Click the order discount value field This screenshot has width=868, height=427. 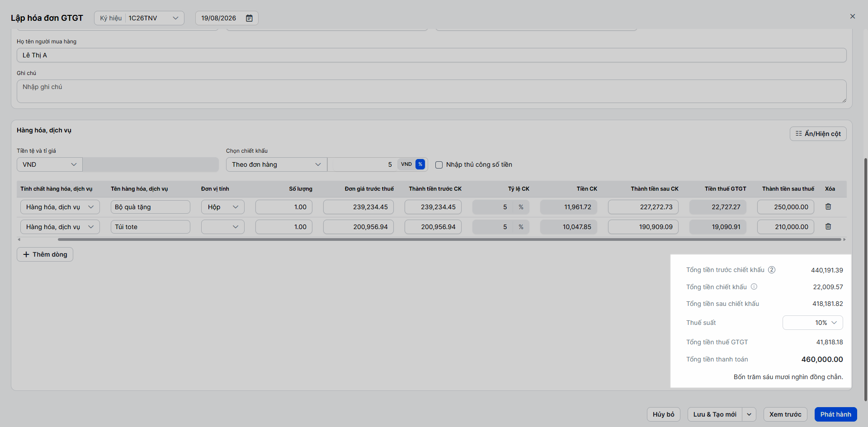tap(363, 164)
